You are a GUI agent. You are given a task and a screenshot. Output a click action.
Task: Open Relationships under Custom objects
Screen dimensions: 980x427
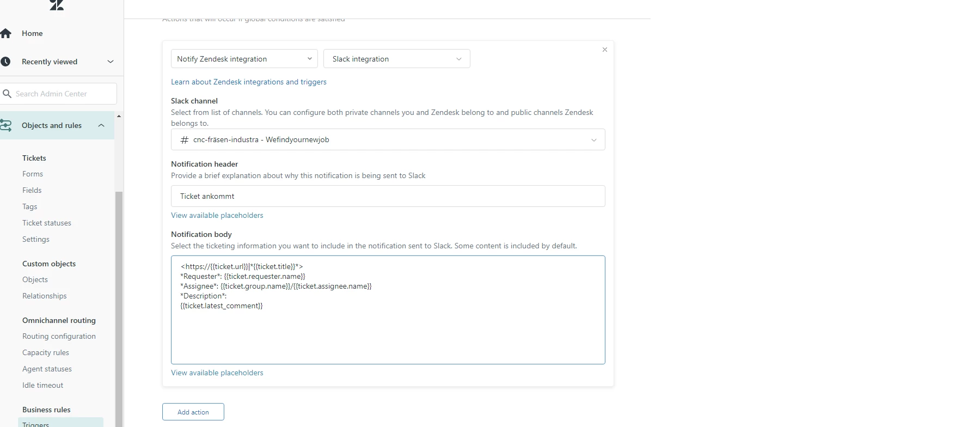(45, 296)
